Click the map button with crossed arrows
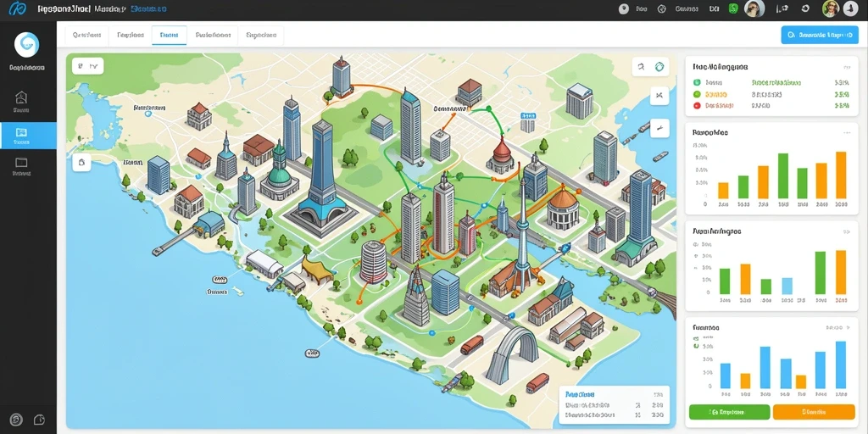The width and height of the screenshot is (868, 434). pyautogui.click(x=659, y=95)
